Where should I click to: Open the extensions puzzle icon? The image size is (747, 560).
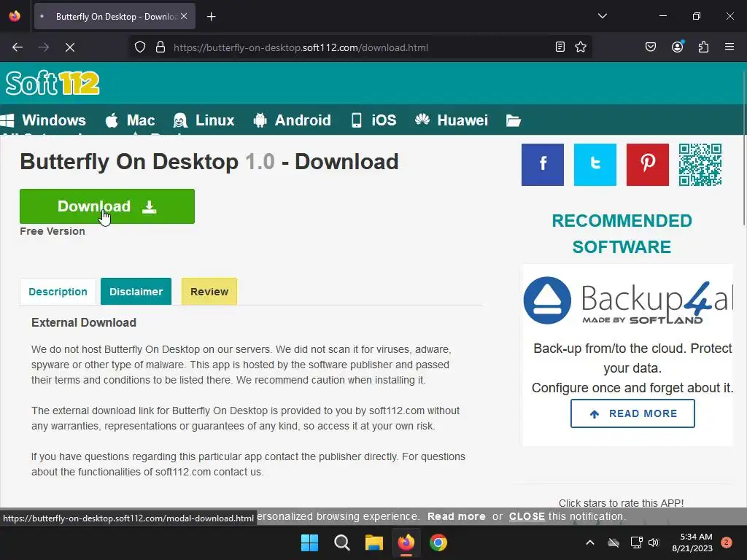pos(703,47)
